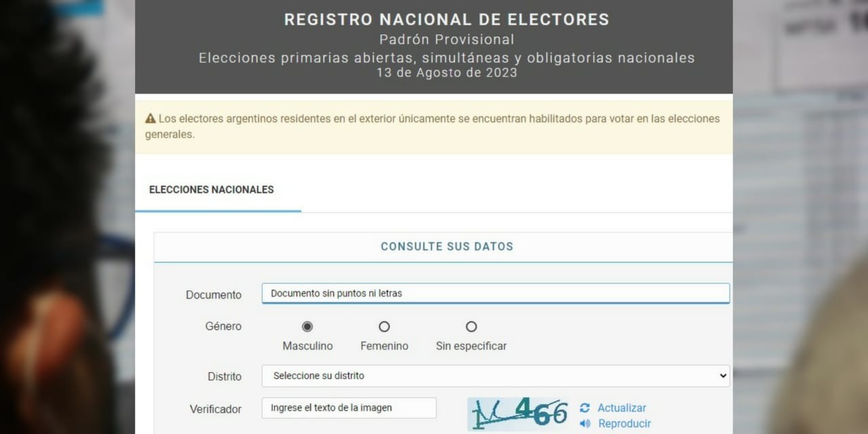Image resolution: width=868 pixels, height=434 pixels.
Task: Switch to the ELECCIONES NACIONALES tab
Action: (211, 190)
